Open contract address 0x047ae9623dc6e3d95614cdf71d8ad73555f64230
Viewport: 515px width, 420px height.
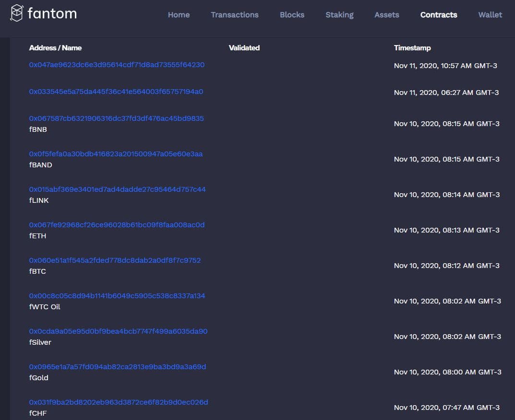(117, 65)
